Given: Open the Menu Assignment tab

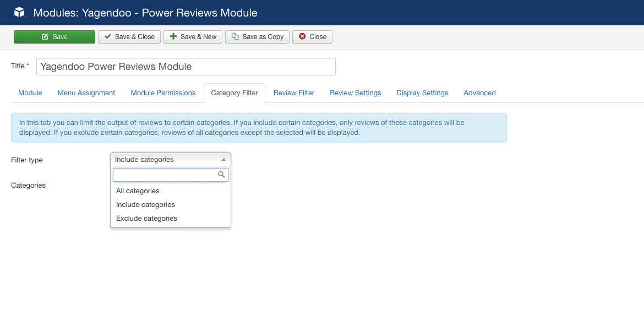Looking at the screenshot, I should point(86,93).
